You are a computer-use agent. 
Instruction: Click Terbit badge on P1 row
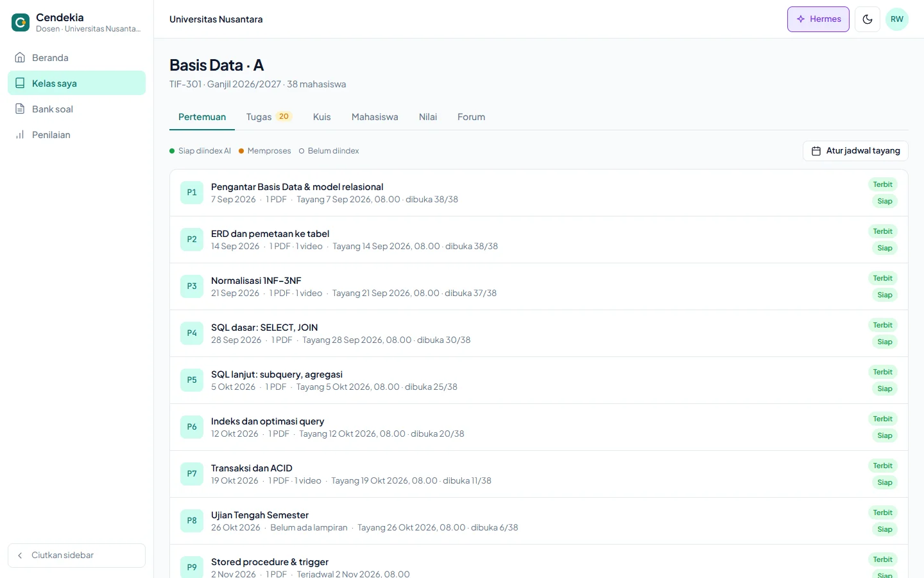click(882, 184)
